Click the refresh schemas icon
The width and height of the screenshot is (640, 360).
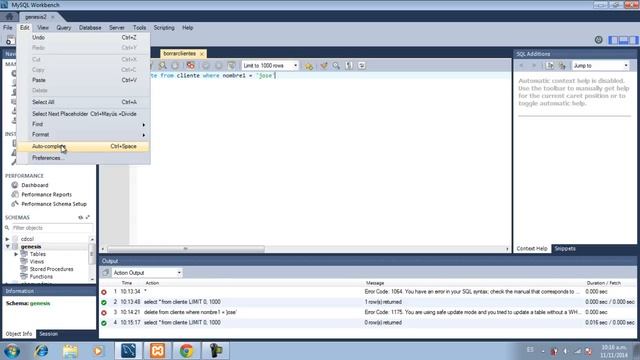coord(80,218)
